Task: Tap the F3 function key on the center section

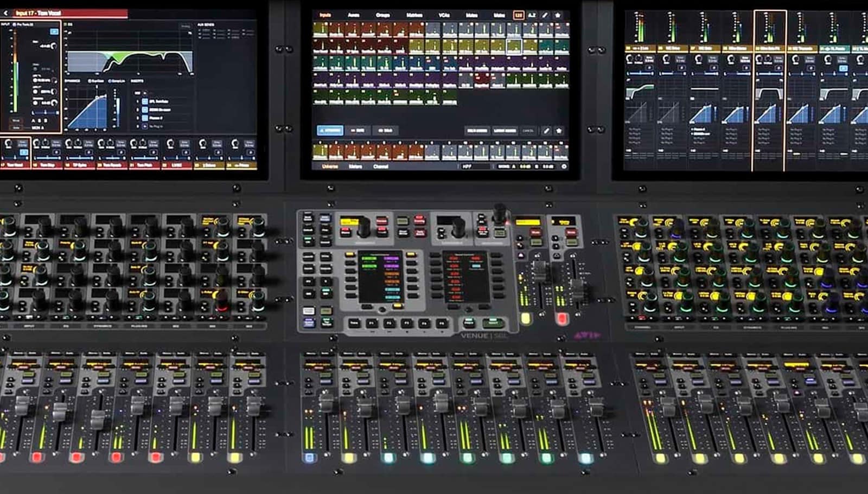Action: point(407,323)
